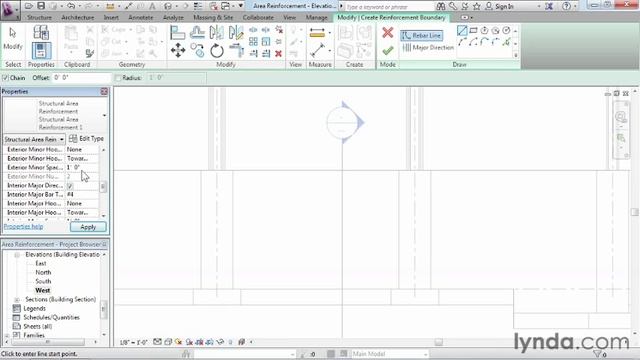
Task: Open the Annotate ribbon tab
Action: click(140, 18)
